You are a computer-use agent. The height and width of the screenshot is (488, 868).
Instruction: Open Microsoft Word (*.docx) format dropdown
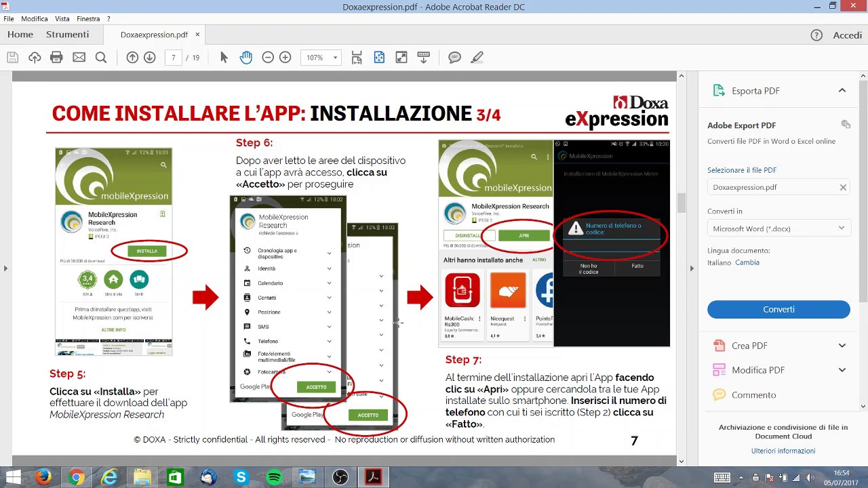pos(778,228)
